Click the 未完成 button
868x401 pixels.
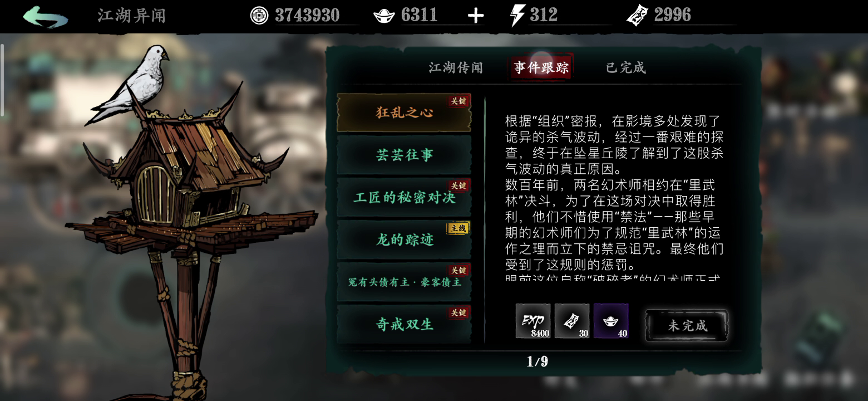pyautogui.click(x=687, y=325)
